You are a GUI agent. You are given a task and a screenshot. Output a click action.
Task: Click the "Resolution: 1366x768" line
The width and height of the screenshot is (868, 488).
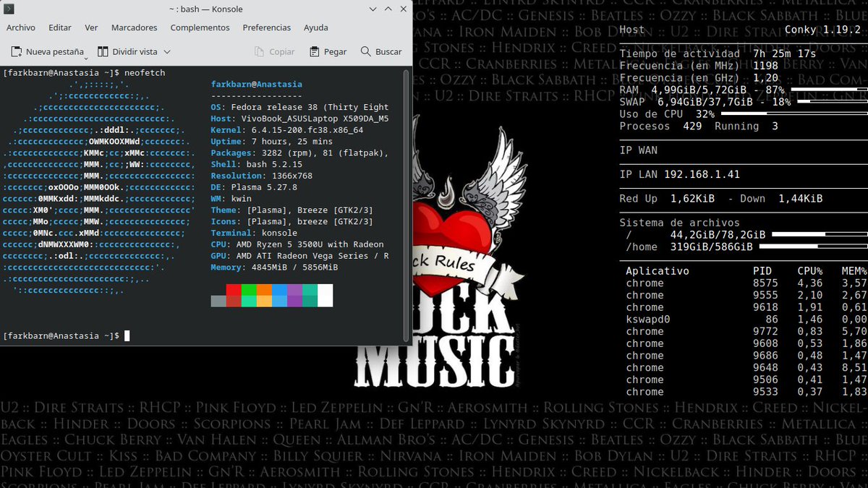point(262,176)
